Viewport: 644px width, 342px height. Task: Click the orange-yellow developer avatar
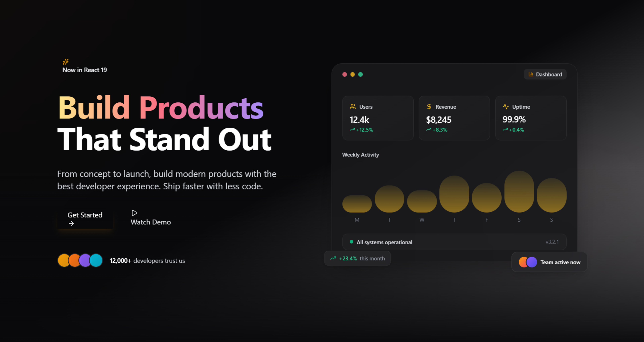click(64, 260)
